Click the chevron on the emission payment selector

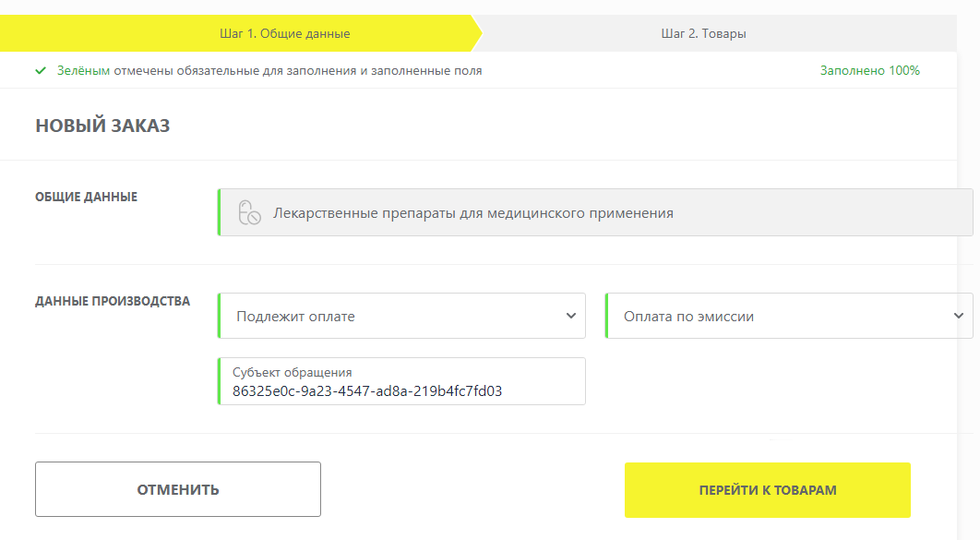(x=960, y=315)
